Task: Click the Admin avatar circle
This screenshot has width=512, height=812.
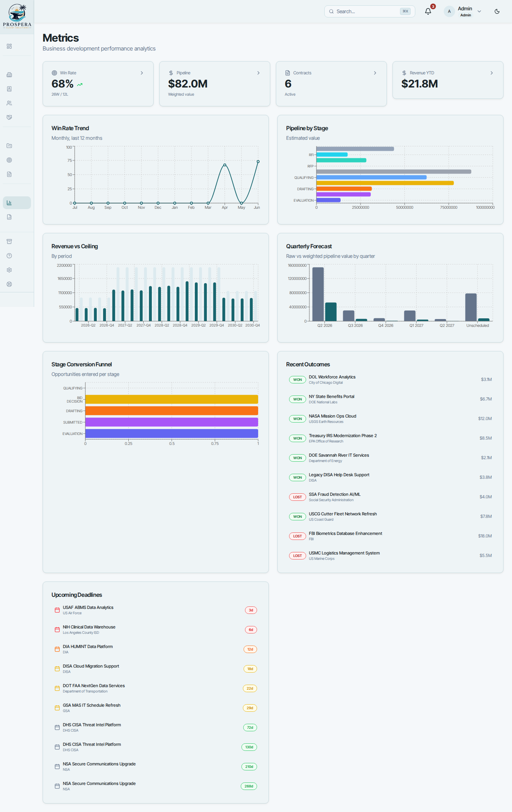Action: pos(449,11)
